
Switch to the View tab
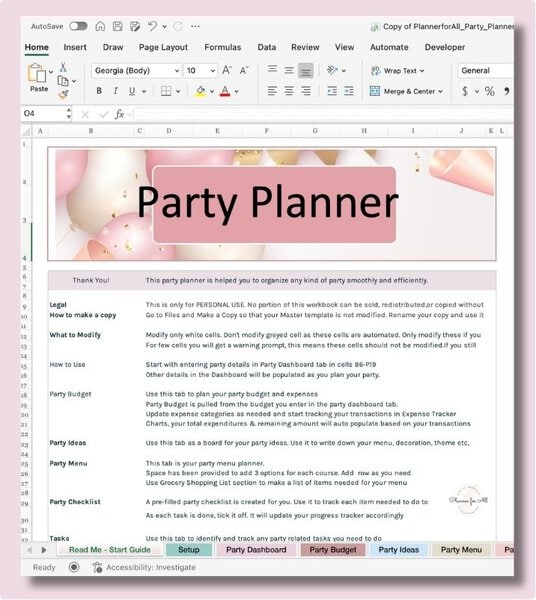tap(344, 47)
